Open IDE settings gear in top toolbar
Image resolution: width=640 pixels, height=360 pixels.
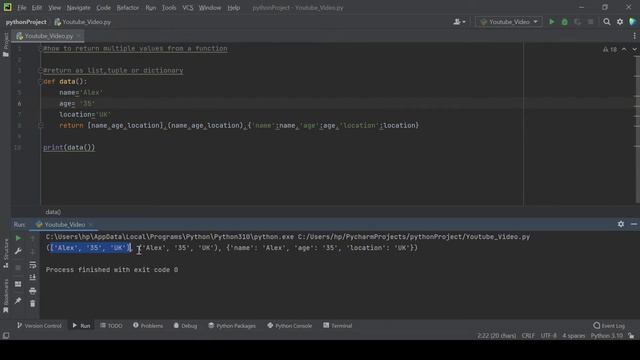point(620,22)
